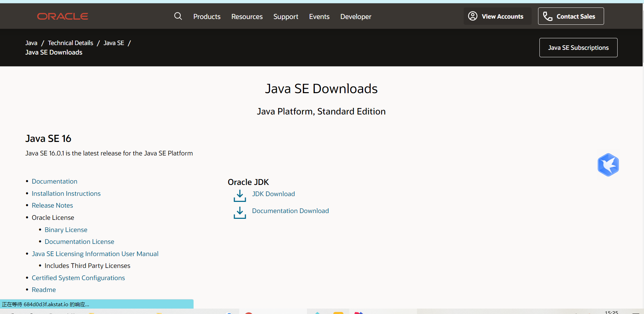644x314 pixels.
Task: Open the Support menu
Action: (286, 17)
